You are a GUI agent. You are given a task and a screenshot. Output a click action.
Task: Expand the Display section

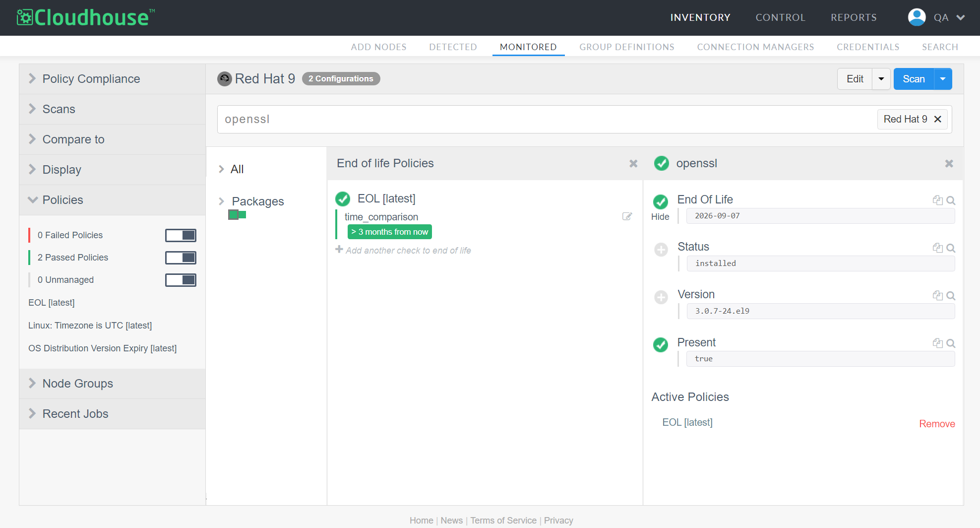pos(113,170)
